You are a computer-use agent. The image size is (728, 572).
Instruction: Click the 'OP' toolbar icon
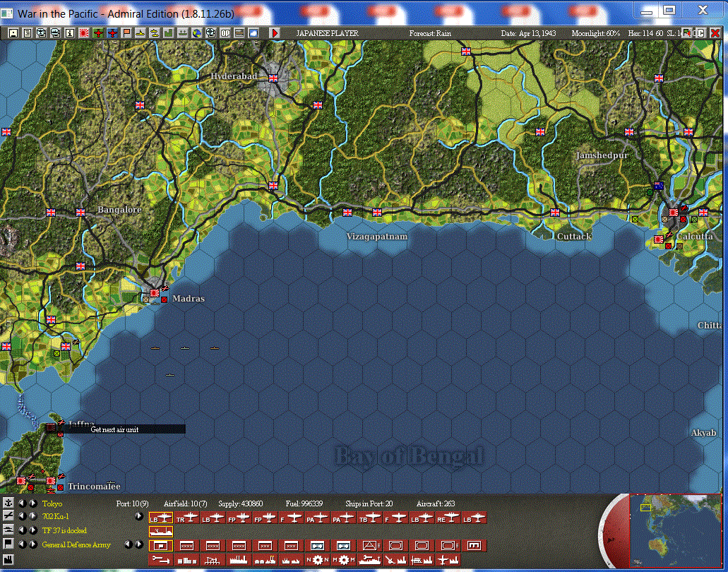(x=225, y=33)
